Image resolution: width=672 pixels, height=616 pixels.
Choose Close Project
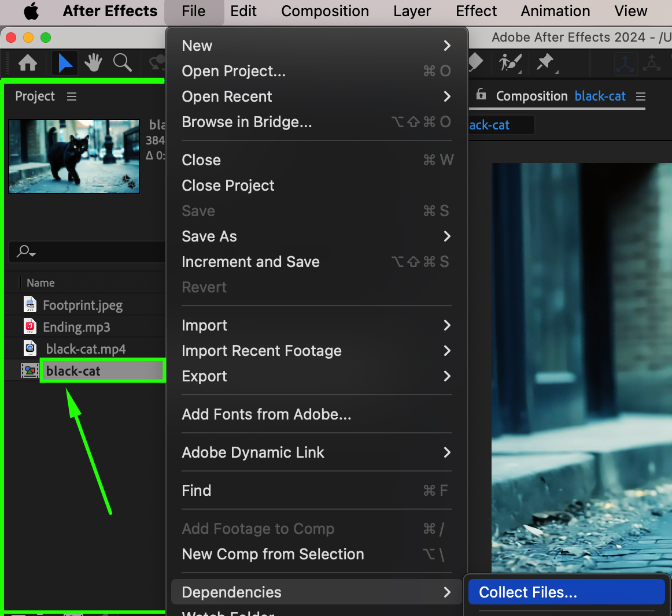click(317, 185)
